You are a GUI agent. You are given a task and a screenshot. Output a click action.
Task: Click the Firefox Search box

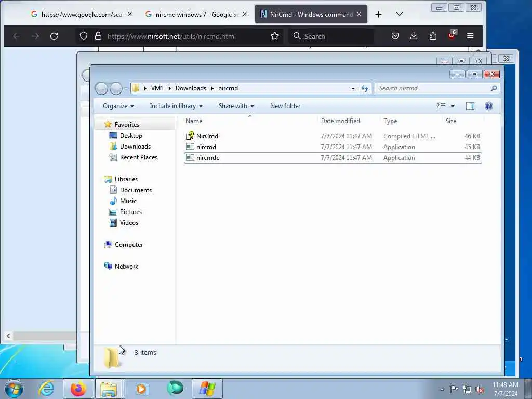[x=331, y=36]
